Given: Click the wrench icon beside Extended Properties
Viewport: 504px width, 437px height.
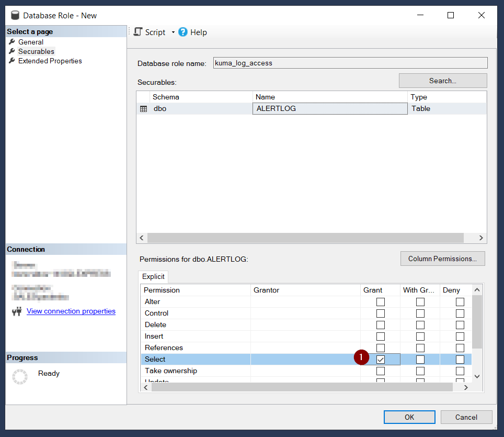Looking at the screenshot, I should [12, 61].
